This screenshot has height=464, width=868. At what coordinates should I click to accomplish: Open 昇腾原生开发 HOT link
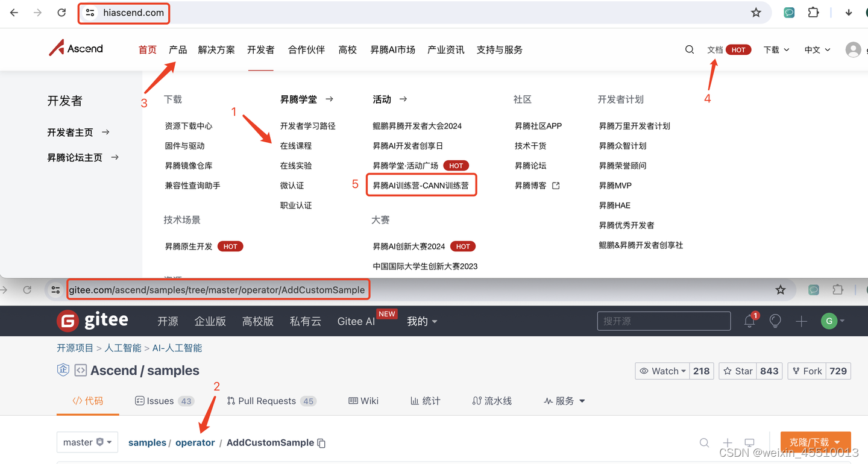pos(204,246)
